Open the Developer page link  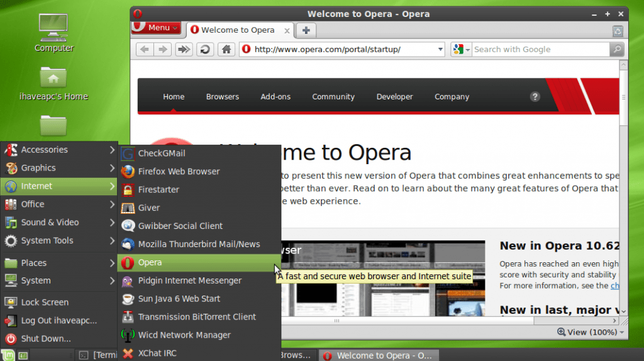click(x=395, y=96)
